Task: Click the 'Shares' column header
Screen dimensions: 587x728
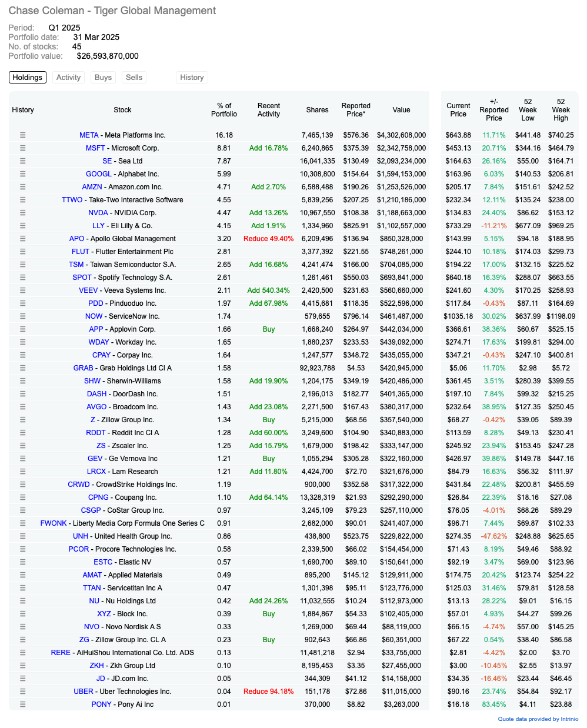Action: [318, 110]
